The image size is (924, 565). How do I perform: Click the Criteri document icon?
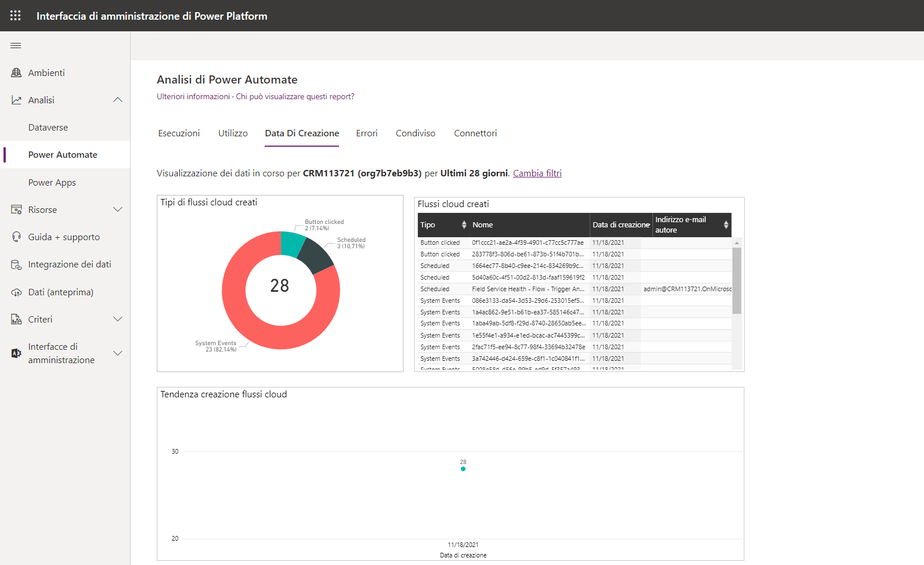click(16, 319)
